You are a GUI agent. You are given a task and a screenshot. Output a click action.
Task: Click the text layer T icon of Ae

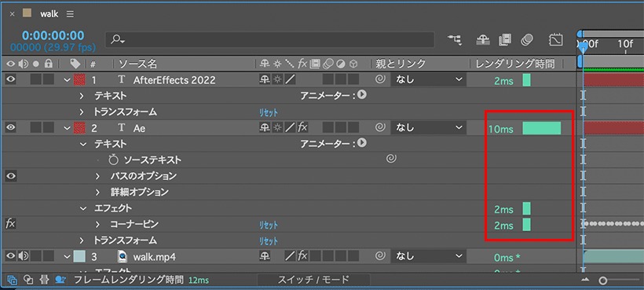(x=121, y=128)
